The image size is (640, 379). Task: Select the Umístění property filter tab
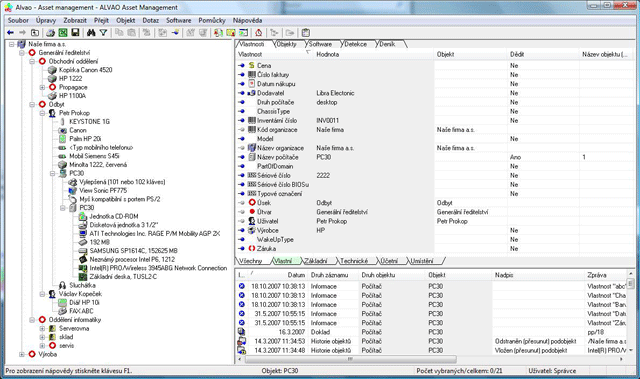[422, 261]
